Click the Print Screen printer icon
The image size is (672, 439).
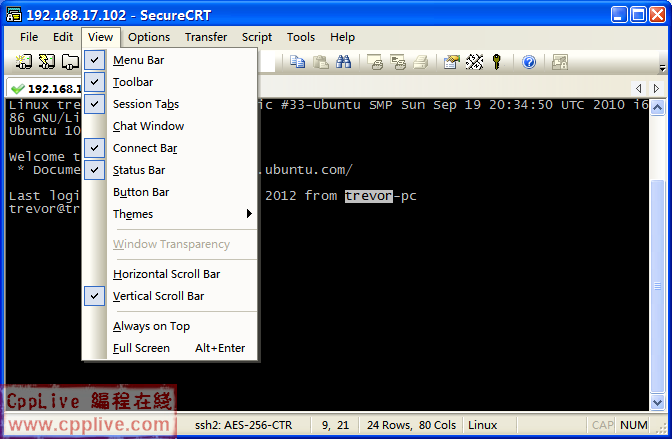tap(375, 62)
